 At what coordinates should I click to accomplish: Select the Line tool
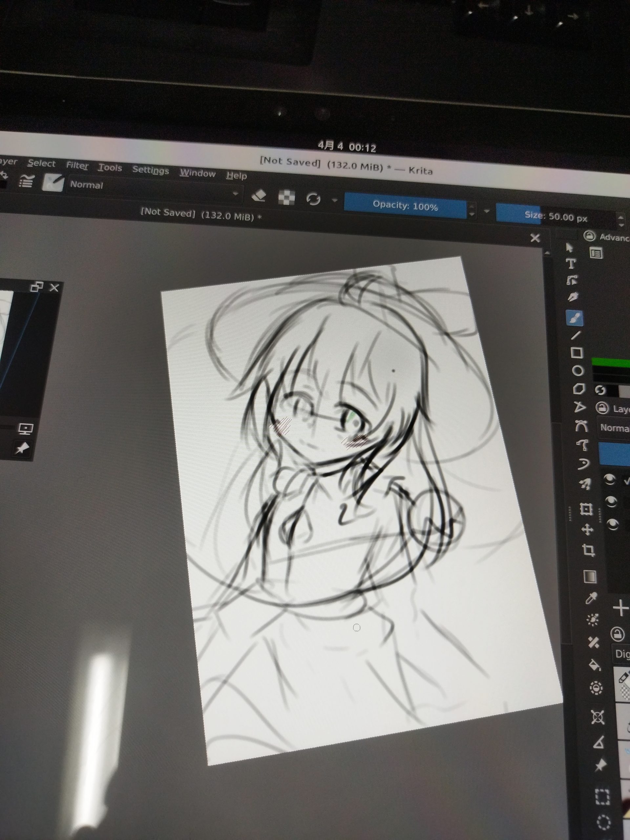click(575, 335)
